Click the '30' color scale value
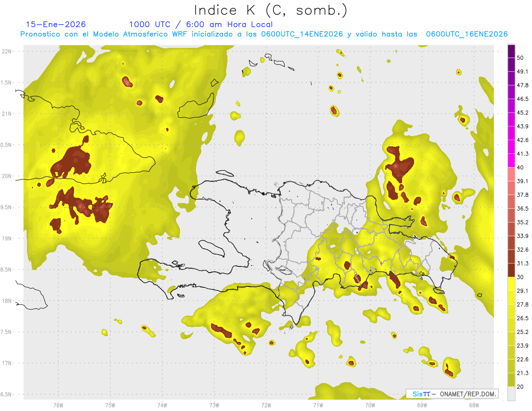Screen dimensions: 532x411 (x=520, y=277)
